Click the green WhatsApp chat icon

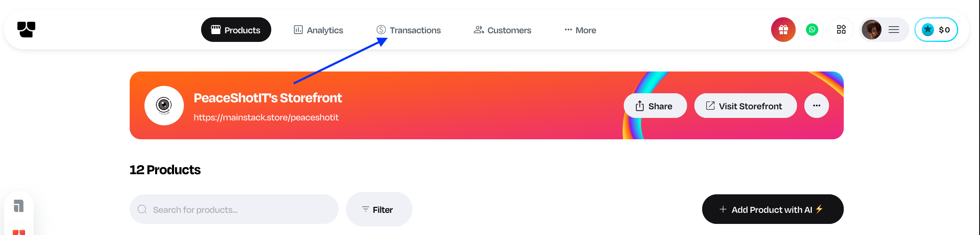click(812, 30)
